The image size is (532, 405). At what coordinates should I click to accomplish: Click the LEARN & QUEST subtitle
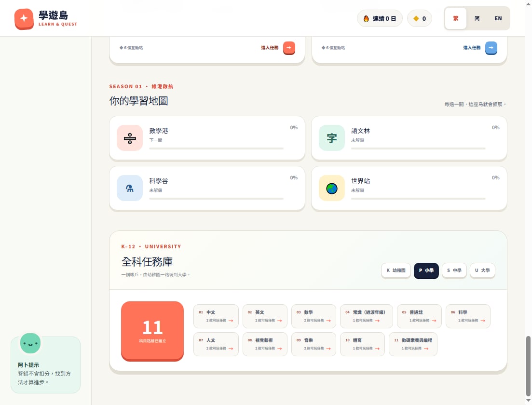pos(58,24)
